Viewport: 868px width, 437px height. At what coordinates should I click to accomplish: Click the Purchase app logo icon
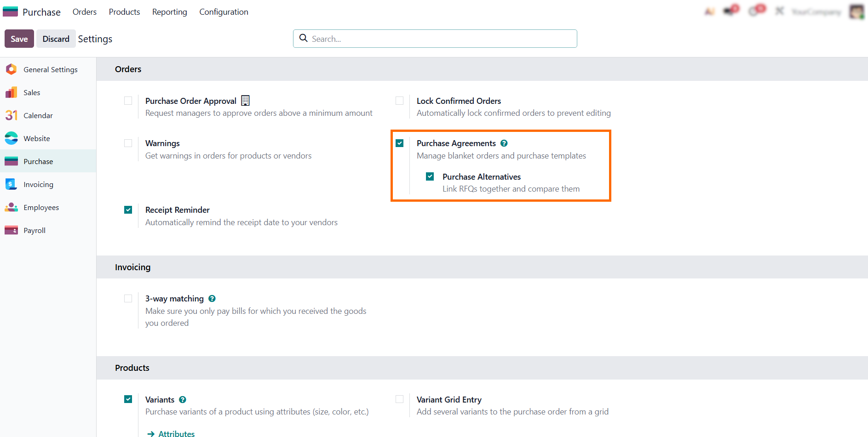10,11
